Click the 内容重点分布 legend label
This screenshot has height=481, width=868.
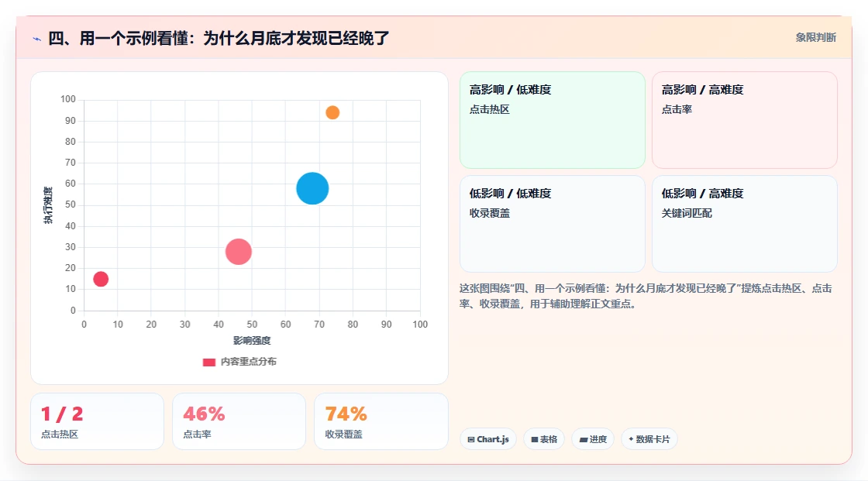point(248,362)
